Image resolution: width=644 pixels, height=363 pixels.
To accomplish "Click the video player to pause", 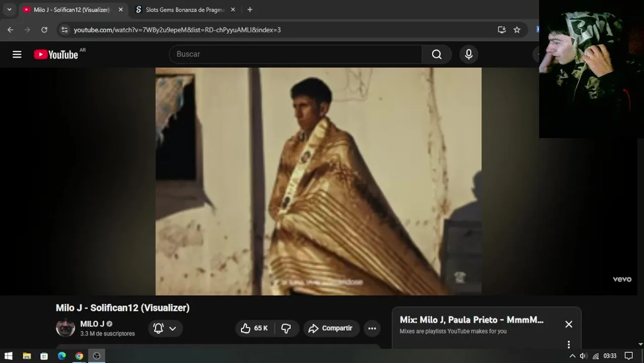I will pyautogui.click(x=318, y=181).
